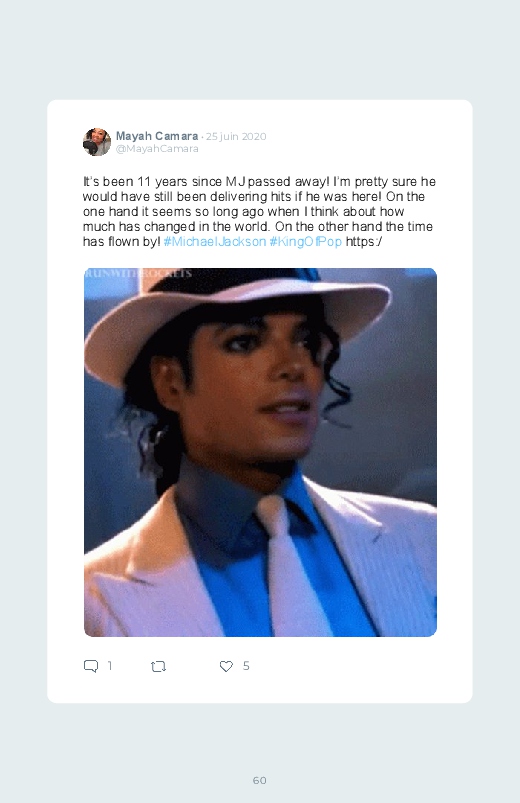Open the attached GIF image
Screen dimensions: 520x803
pyautogui.click(x=260, y=452)
